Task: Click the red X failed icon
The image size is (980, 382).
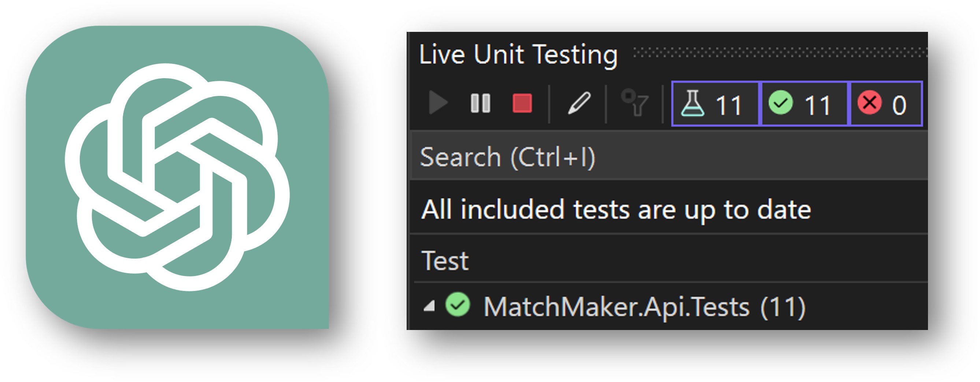Action: point(869,103)
